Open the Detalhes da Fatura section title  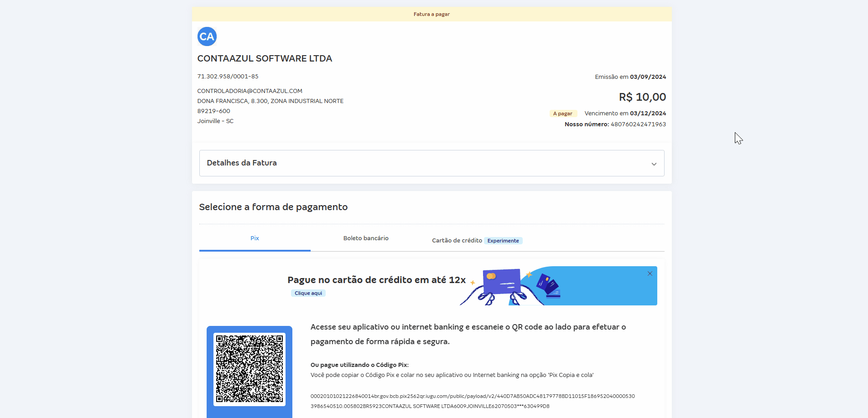pyautogui.click(x=242, y=163)
